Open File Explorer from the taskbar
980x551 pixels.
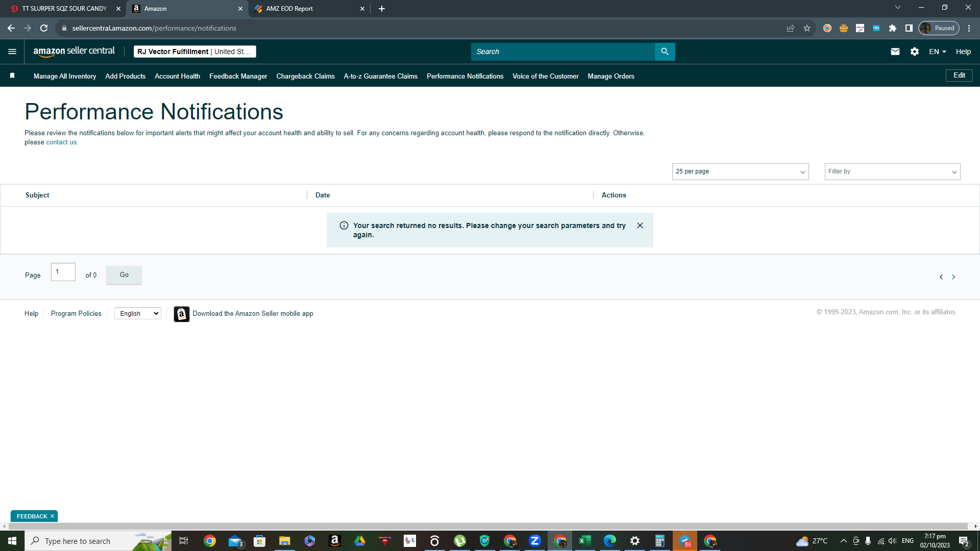[x=285, y=541]
